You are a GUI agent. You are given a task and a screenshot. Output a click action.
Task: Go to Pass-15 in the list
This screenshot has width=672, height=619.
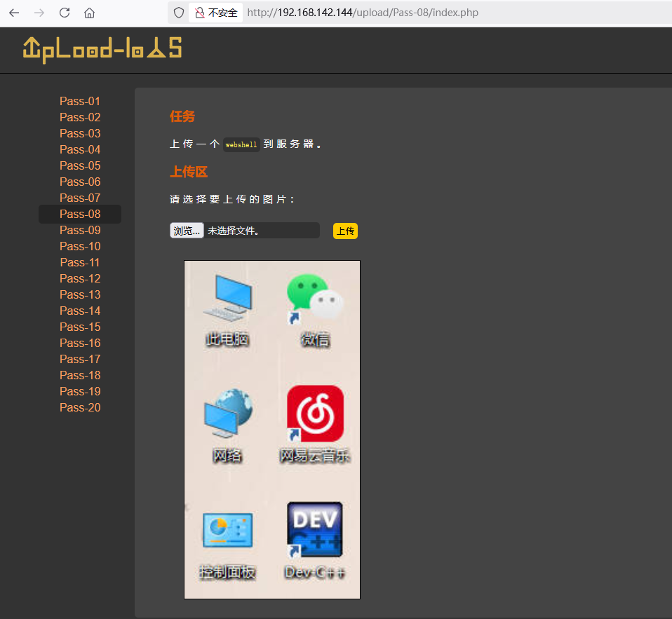point(80,327)
